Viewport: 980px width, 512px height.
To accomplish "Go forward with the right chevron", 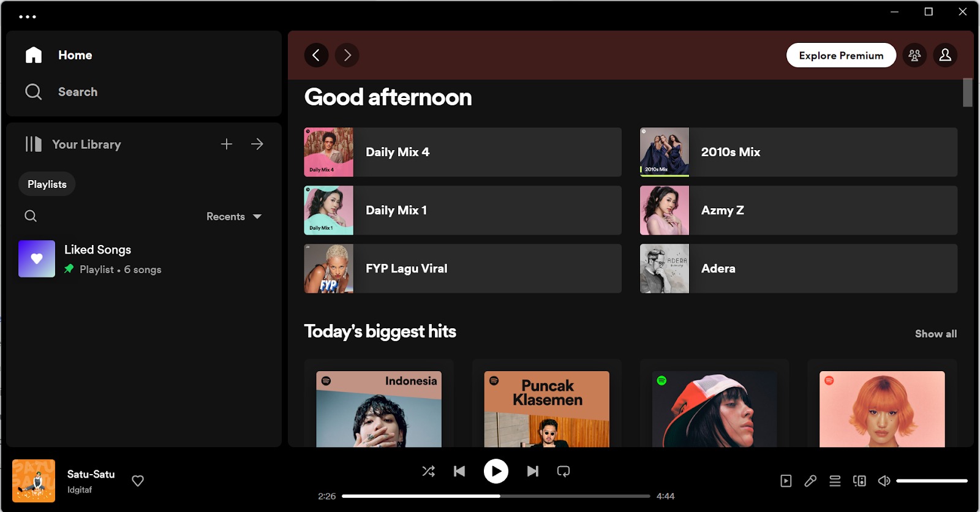I will coord(347,55).
